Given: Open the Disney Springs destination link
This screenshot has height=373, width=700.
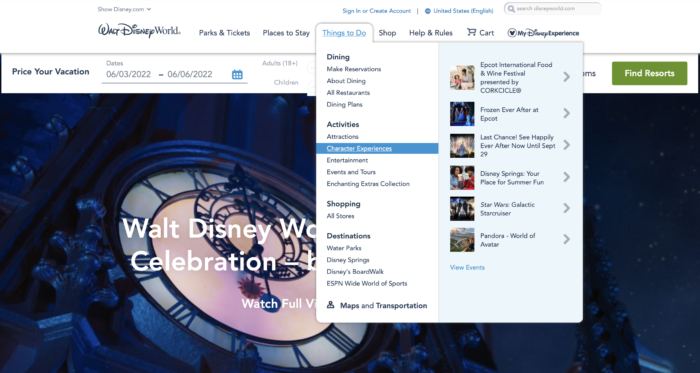Looking at the screenshot, I should [x=348, y=260].
